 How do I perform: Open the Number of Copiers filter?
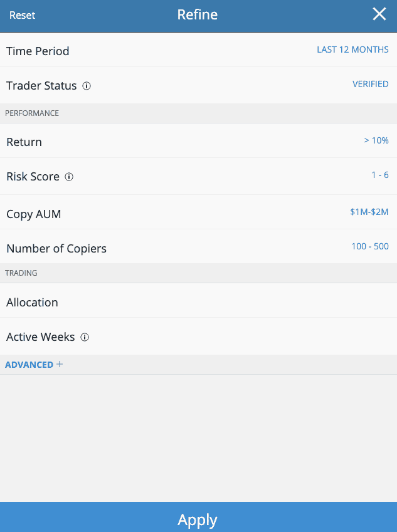tap(198, 246)
